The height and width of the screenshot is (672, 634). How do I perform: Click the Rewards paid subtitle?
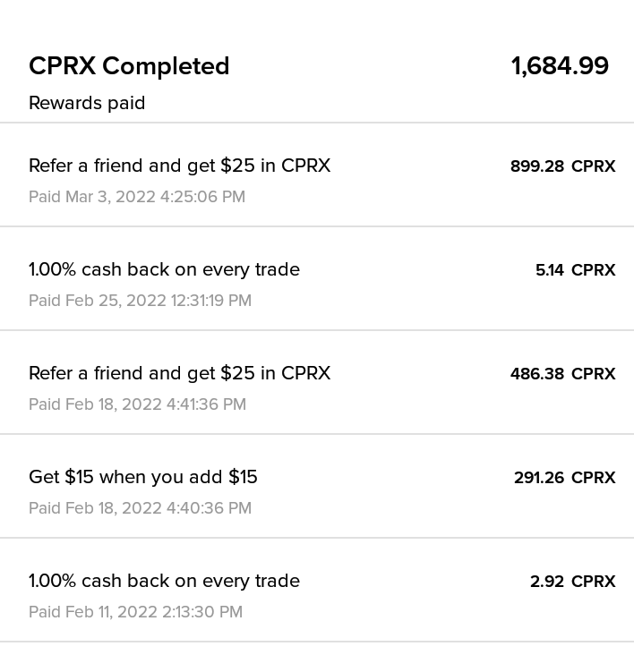point(87,103)
